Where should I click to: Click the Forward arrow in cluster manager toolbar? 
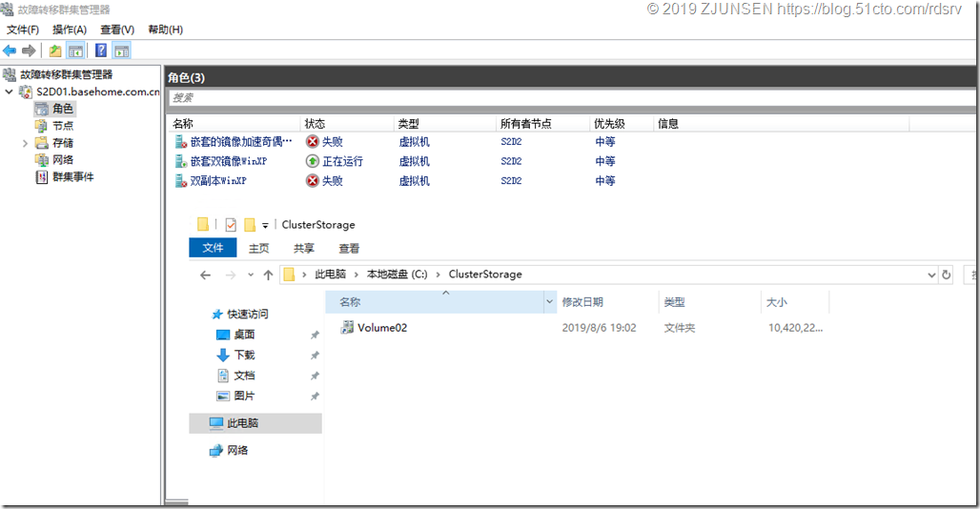tap(29, 51)
